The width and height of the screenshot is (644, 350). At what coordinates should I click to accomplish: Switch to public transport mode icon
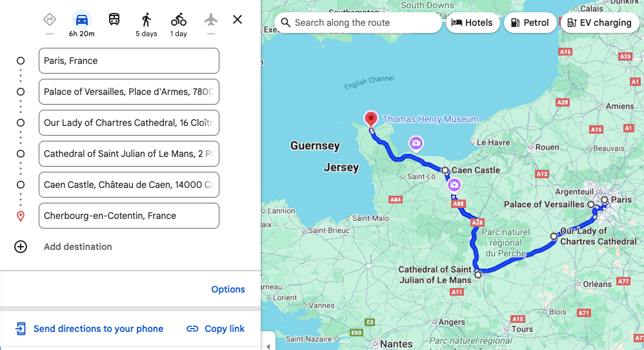[114, 19]
